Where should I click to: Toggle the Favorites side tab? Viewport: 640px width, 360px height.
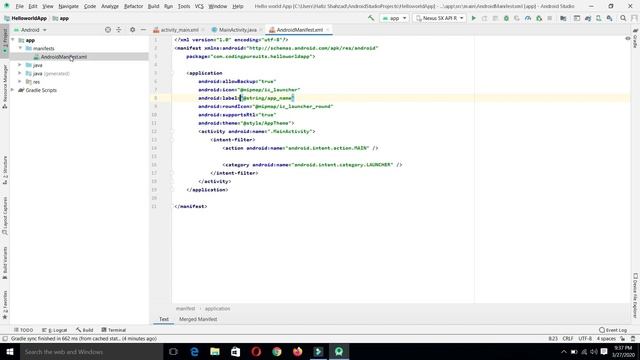click(4, 304)
